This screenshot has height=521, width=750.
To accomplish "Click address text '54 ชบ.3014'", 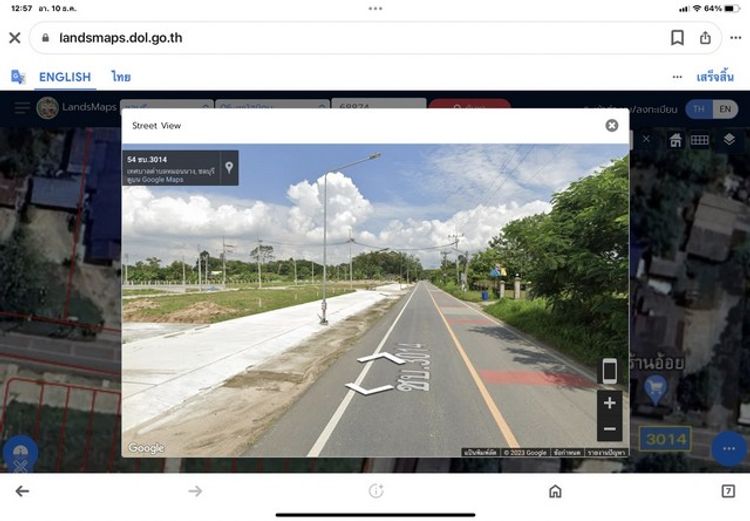I will pos(147,159).
